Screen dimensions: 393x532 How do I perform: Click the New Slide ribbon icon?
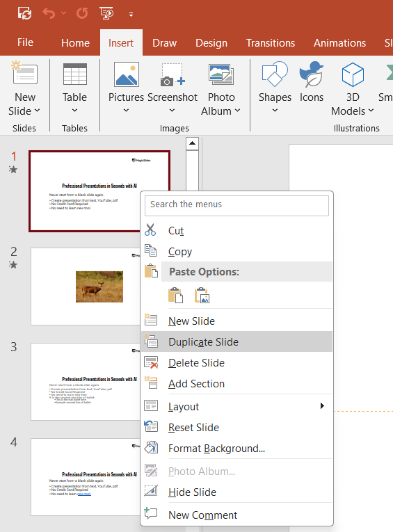(x=24, y=72)
